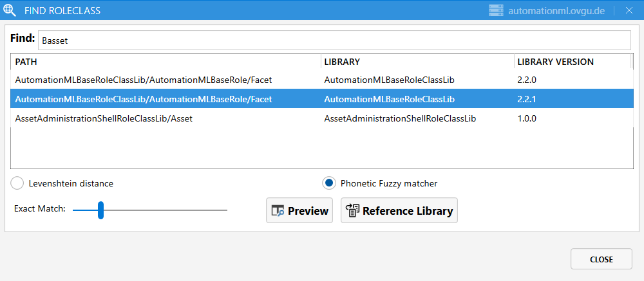The width and height of the screenshot is (644, 281).
Task: Click the AssetAdministrationShellRoleClassLib library name cell
Action: coord(400,118)
